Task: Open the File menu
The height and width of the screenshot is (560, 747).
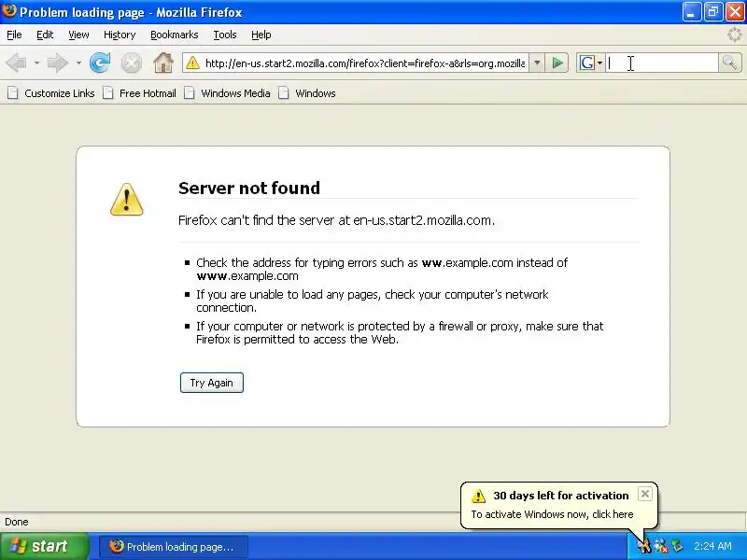Action: tap(14, 35)
